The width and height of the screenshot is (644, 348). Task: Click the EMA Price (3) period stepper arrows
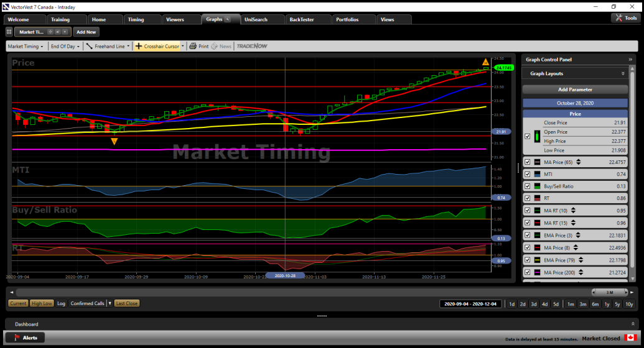[578, 235]
